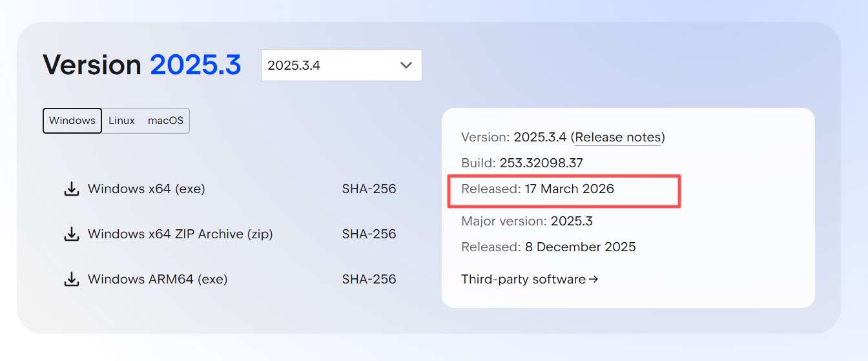Open Third-party software link

(x=530, y=280)
